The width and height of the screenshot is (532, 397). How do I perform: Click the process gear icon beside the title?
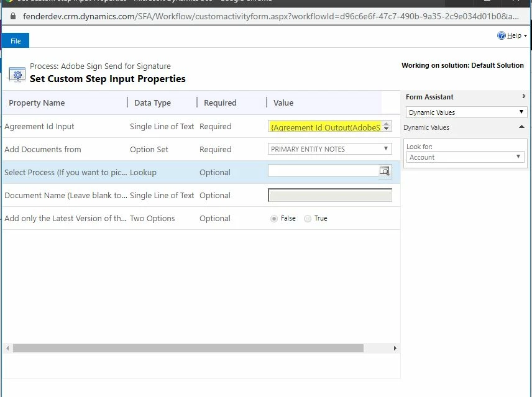(x=17, y=75)
